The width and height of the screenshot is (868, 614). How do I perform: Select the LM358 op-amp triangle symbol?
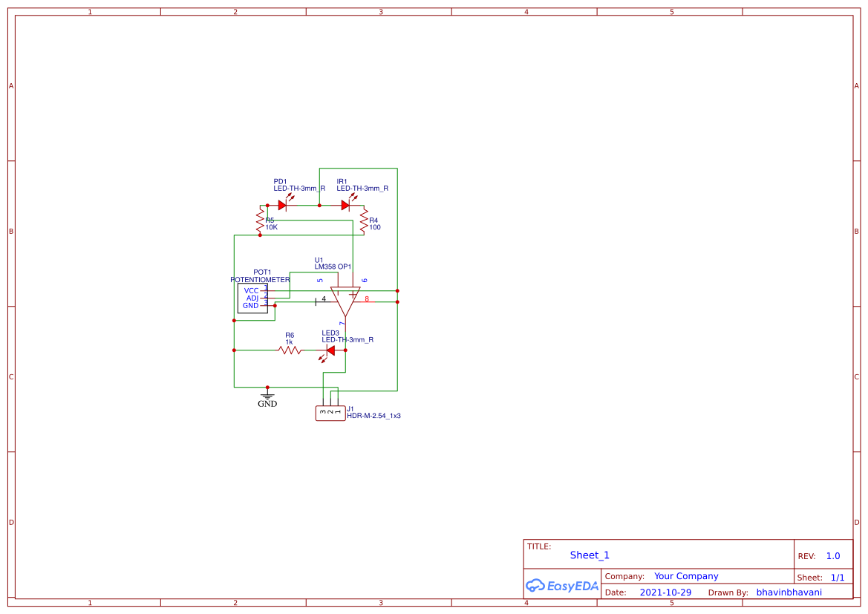point(345,301)
